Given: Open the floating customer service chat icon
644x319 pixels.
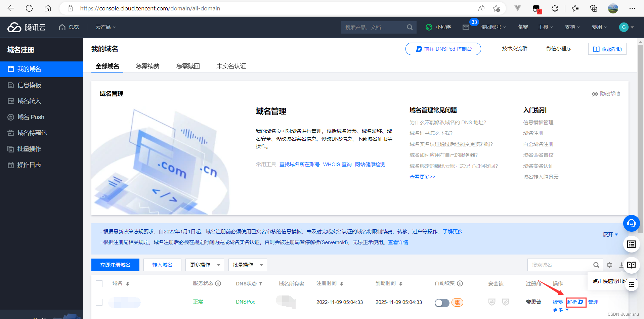Looking at the screenshot, I should click(x=631, y=223).
